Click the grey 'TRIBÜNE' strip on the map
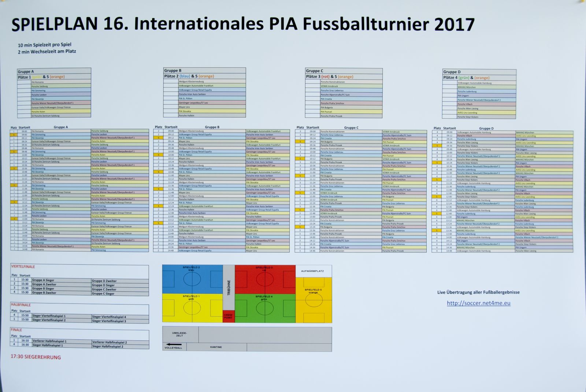 tap(229, 287)
